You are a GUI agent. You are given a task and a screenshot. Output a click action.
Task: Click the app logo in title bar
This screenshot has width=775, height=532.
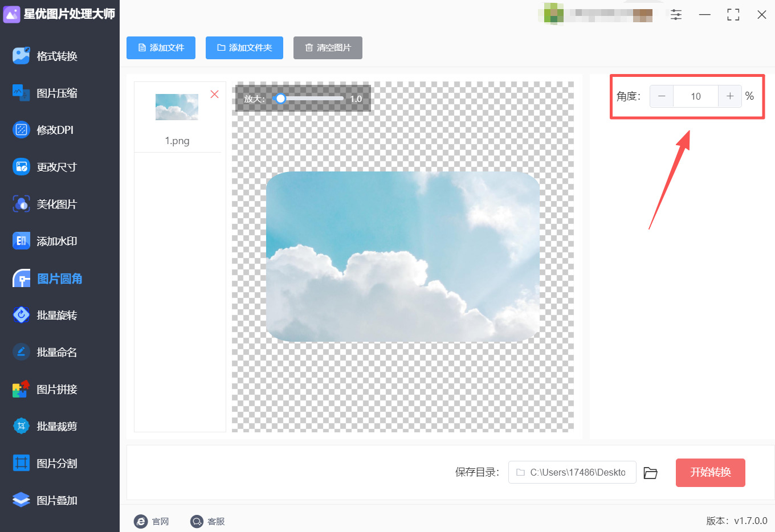(x=11, y=14)
